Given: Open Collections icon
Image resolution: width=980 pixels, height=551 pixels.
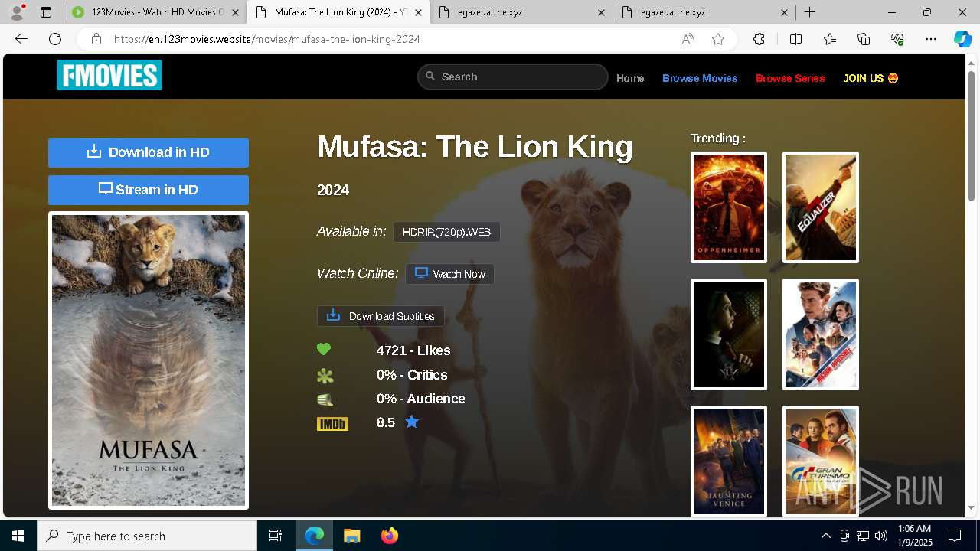Looking at the screenshot, I should [x=864, y=39].
